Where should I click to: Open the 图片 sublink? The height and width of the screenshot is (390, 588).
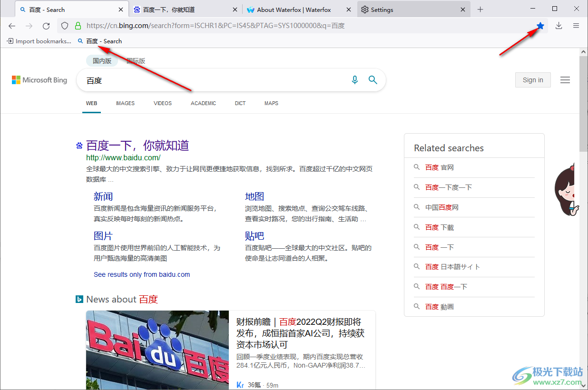[103, 236]
